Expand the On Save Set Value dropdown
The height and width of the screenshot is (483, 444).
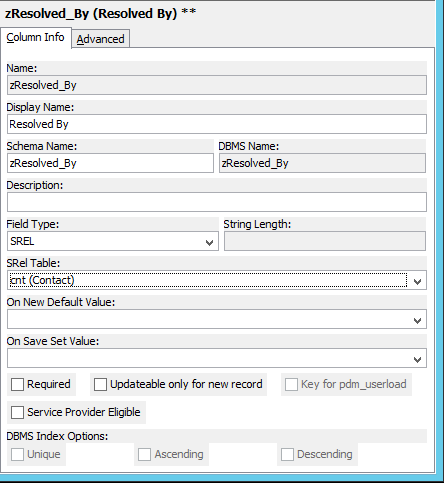417,359
